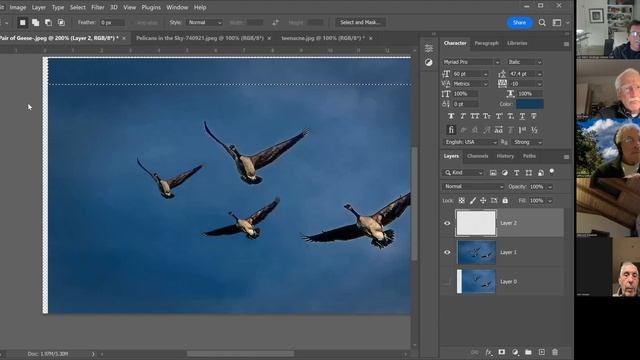
Task: Open Character panel options menu icon
Action: tap(566, 44)
